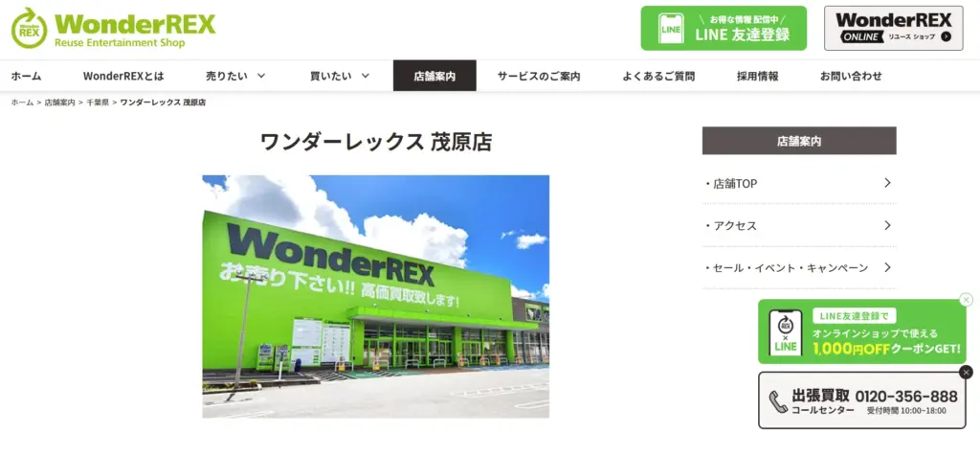Click the WonderREX logo in header

113,28
